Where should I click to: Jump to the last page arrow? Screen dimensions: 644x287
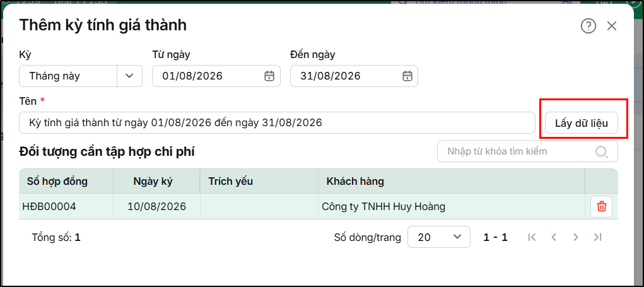tap(597, 237)
